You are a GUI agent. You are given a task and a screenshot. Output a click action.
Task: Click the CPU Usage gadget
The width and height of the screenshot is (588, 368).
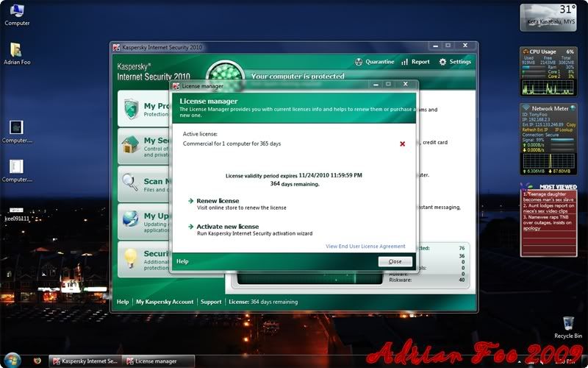click(x=548, y=71)
